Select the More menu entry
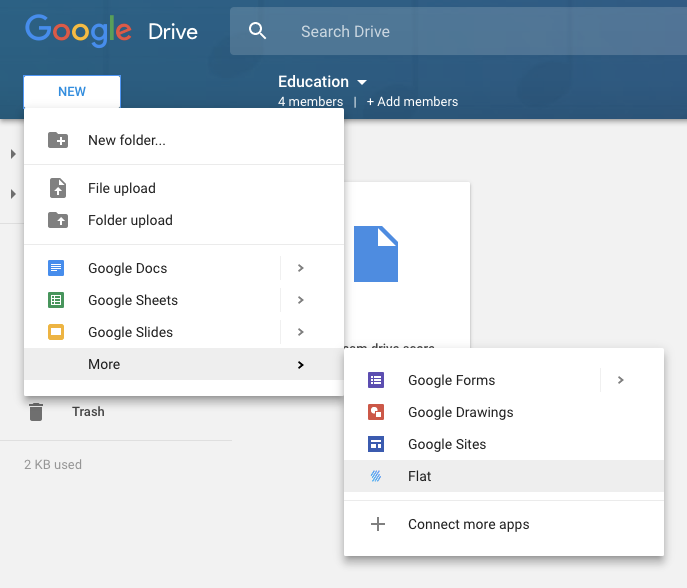 pyautogui.click(x=184, y=364)
